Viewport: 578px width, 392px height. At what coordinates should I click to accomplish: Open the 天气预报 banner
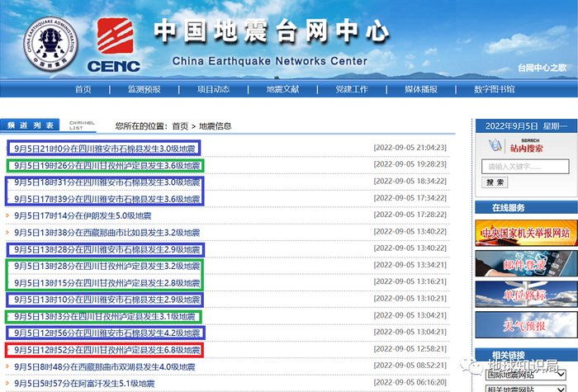(x=526, y=325)
